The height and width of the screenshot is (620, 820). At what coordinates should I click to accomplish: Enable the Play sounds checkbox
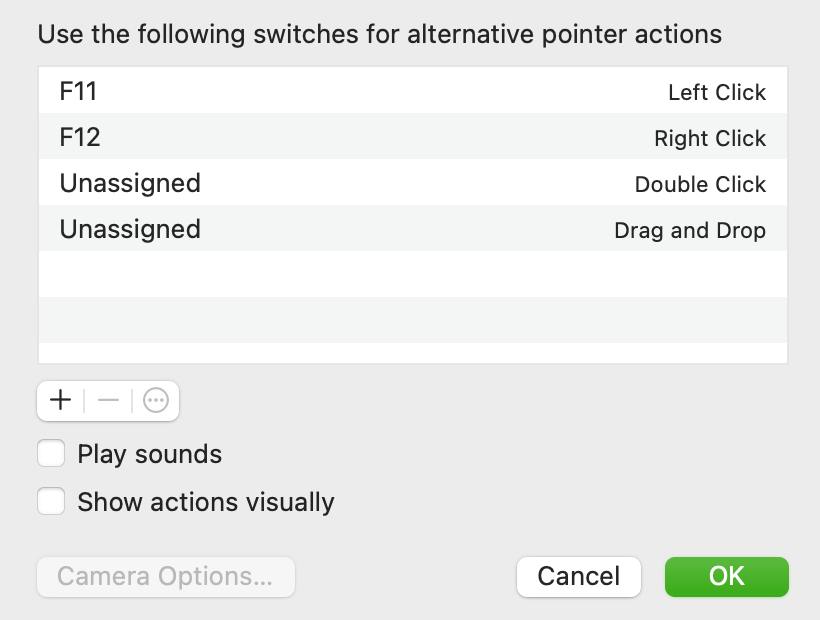(51, 453)
